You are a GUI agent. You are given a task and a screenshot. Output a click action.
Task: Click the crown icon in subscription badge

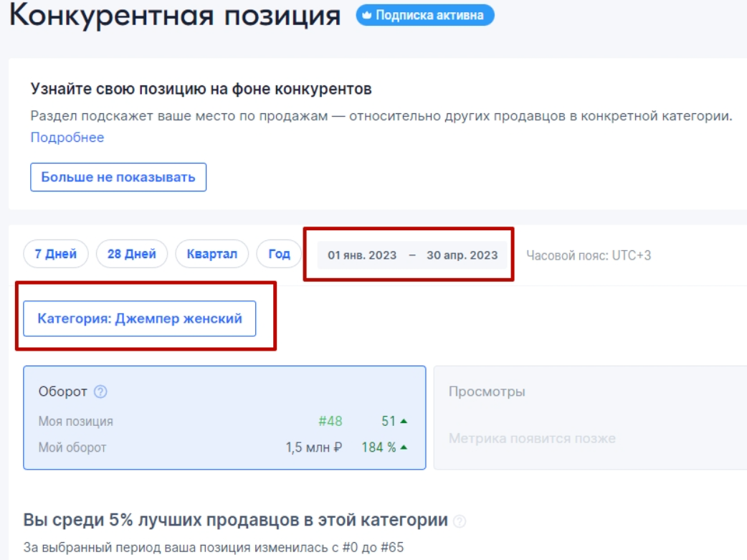(366, 15)
